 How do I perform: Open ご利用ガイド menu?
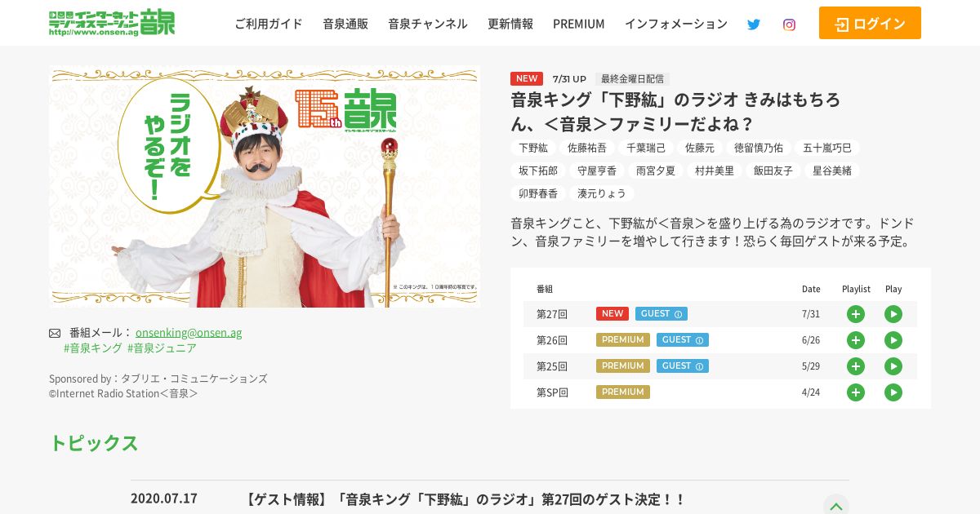click(x=269, y=24)
